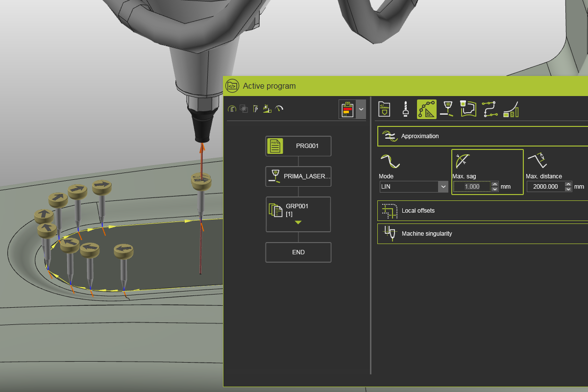
Task: Select the PRIMA_LASER machine node
Action: click(x=298, y=176)
